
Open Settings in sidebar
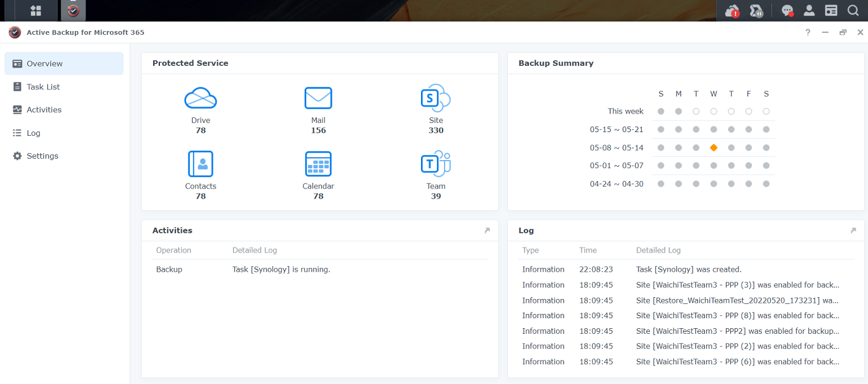pyautogui.click(x=64, y=156)
